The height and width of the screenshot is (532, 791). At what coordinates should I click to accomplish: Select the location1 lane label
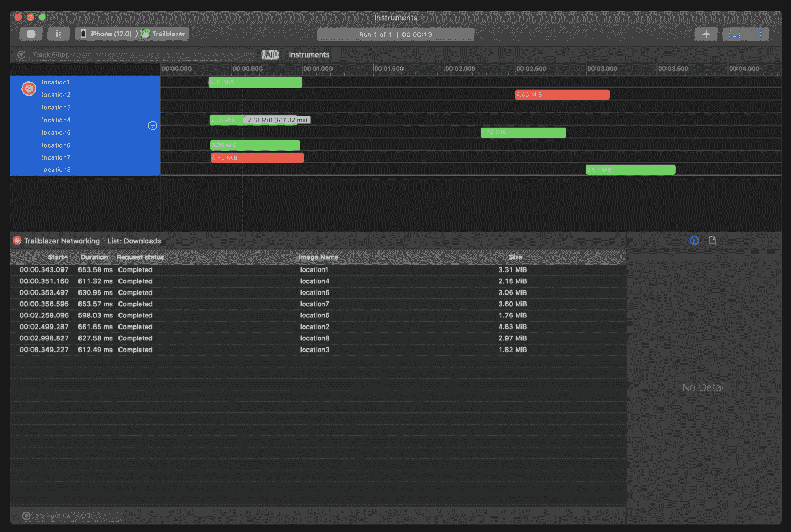pos(56,82)
